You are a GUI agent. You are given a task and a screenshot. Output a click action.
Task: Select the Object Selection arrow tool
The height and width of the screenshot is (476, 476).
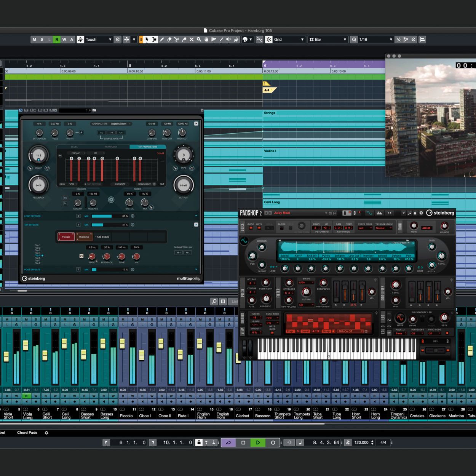tap(147, 40)
